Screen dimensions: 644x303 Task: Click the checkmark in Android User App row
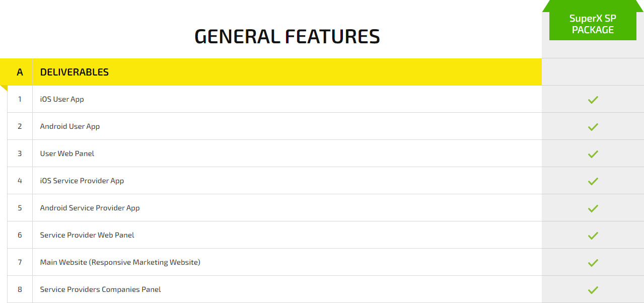click(593, 127)
